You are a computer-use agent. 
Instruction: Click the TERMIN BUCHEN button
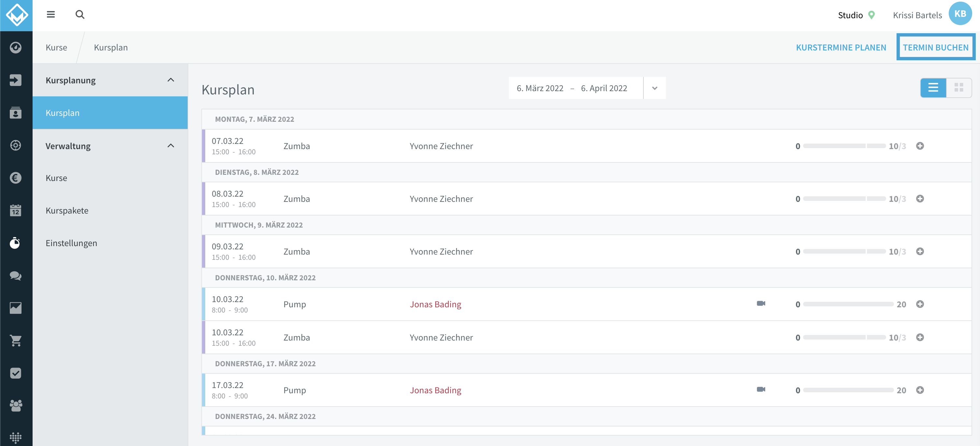click(x=935, y=47)
